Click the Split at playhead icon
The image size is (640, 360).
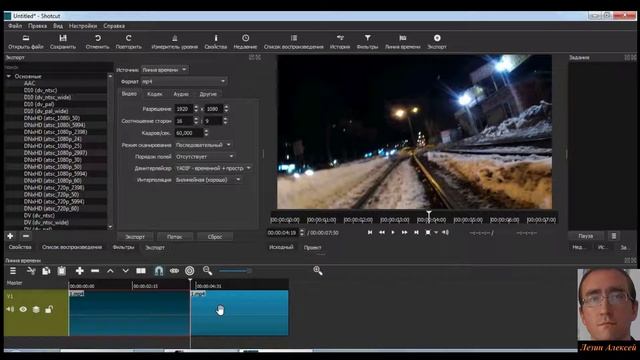tap(141, 271)
